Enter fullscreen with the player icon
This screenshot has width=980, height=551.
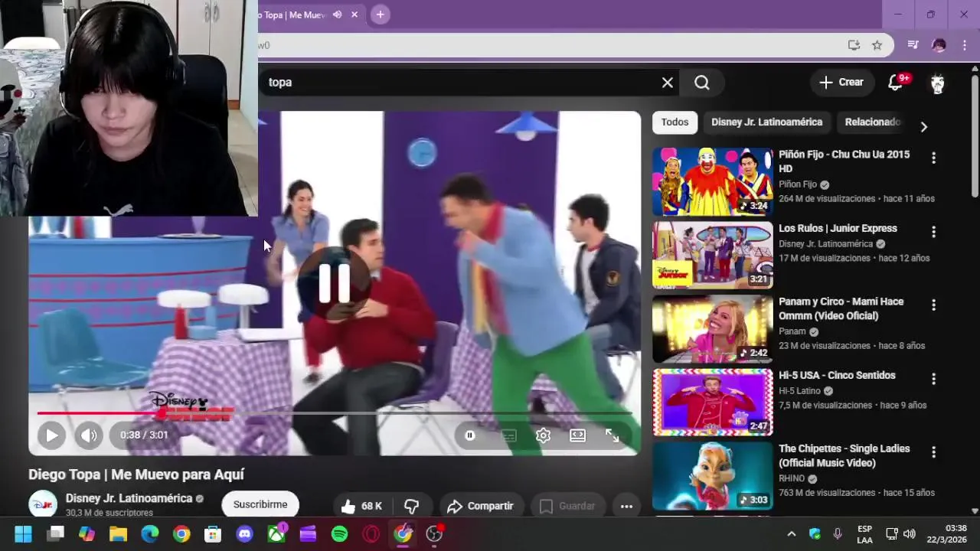coord(612,435)
